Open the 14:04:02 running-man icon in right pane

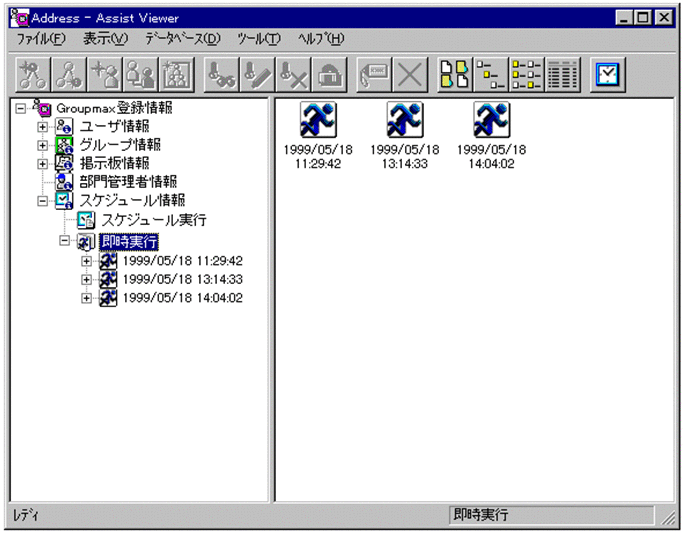tap(491, 119)
